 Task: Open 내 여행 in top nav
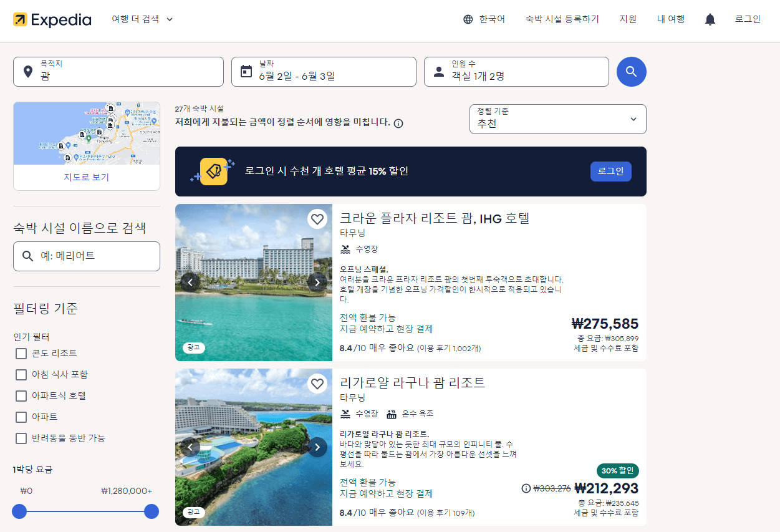[x=671, y=19]
